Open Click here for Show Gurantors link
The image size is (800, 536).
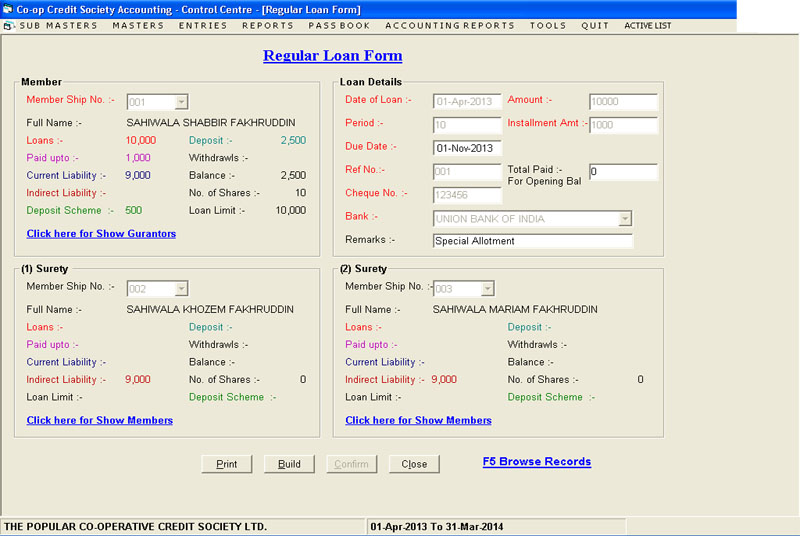pyautogui.click(x=101, y=234)
